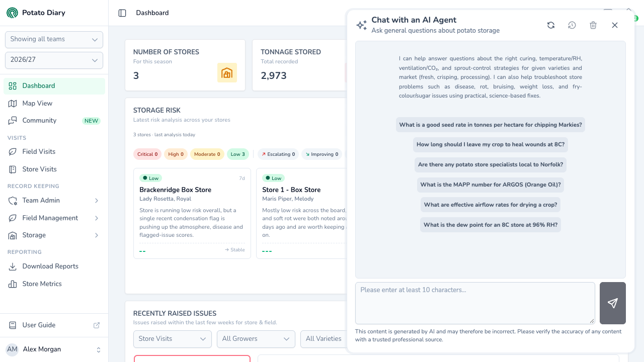Open the Community page
This screenshot has height=362, width=644.
point(54,121)
